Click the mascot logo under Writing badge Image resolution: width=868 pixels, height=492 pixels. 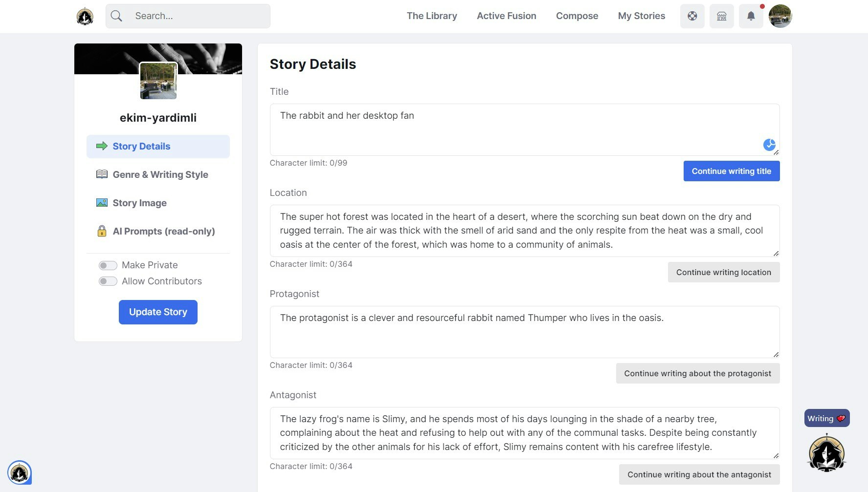click(x=827, y=453)
